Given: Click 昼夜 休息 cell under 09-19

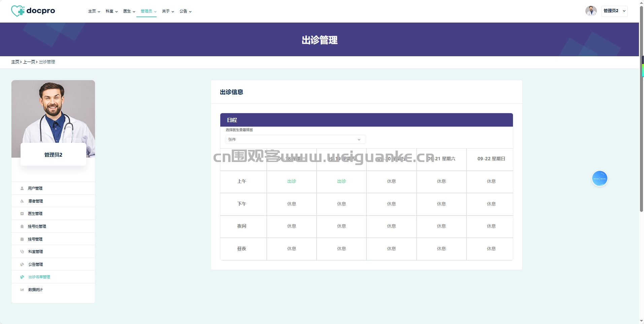Looking at the screenshot, I should [342, 249].
